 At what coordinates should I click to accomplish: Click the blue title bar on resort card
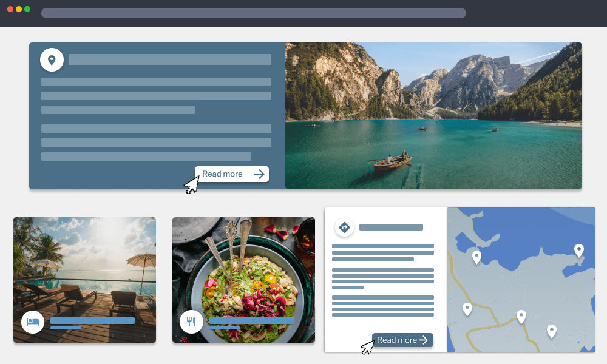92,320
